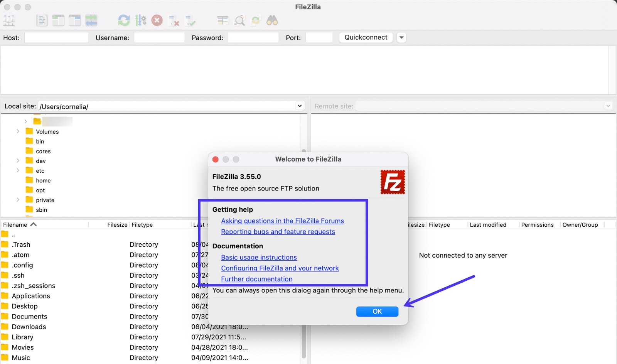
Task: Search for files on the server
Action: (x=272, y=20)
